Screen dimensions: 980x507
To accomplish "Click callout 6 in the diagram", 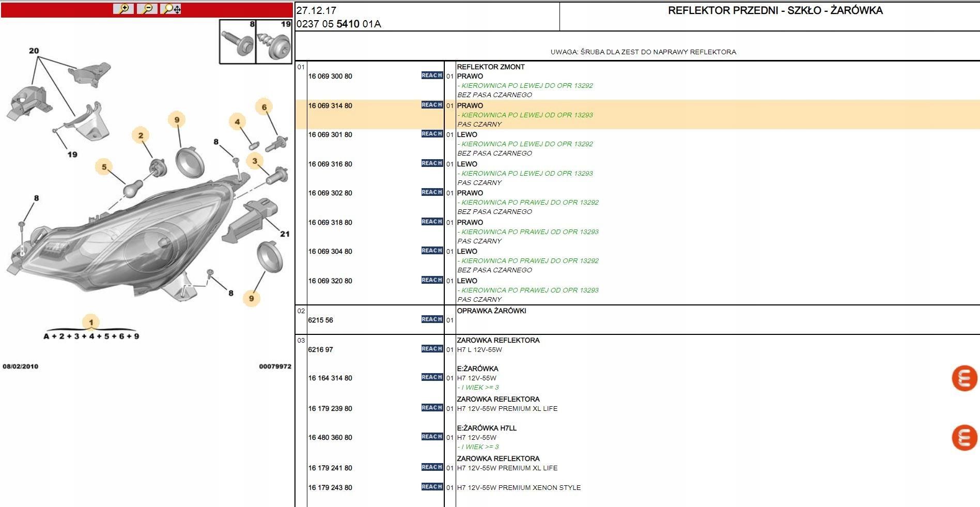I will tap(264, 107).
